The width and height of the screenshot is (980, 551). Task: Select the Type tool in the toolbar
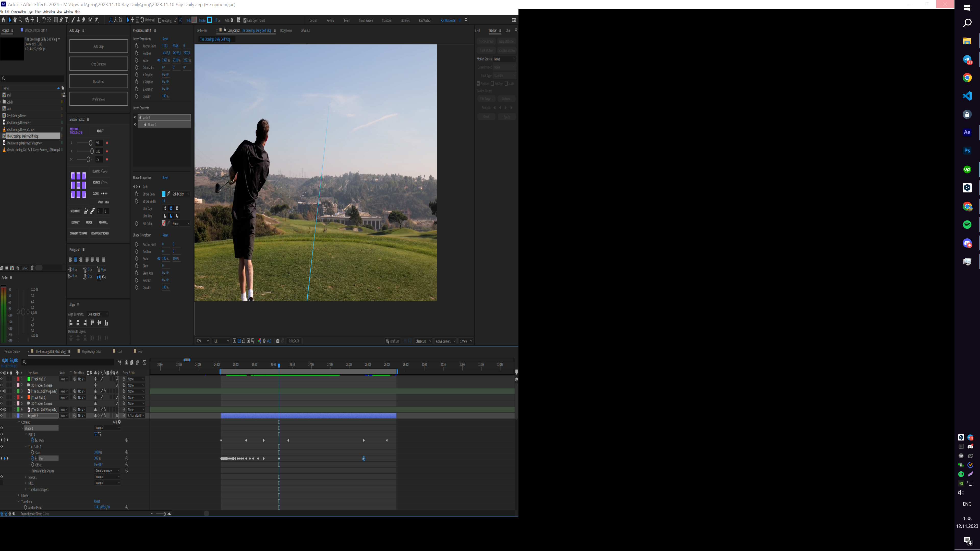pos(67,20)
